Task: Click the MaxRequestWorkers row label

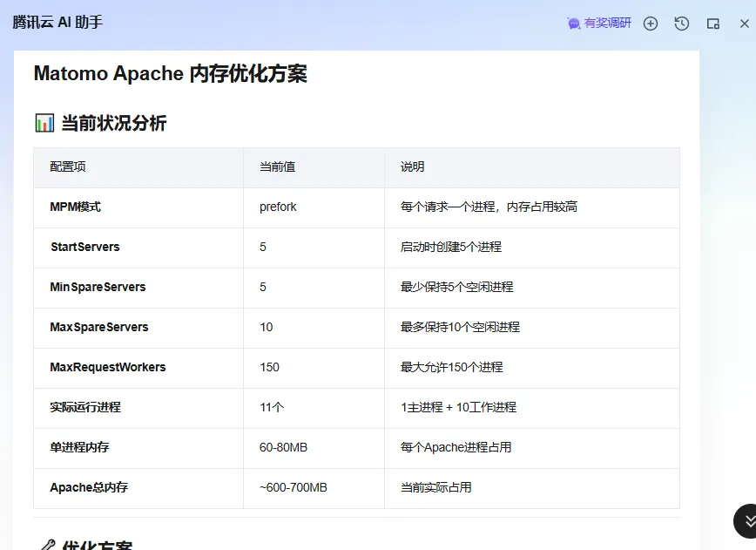Action: 108,367
